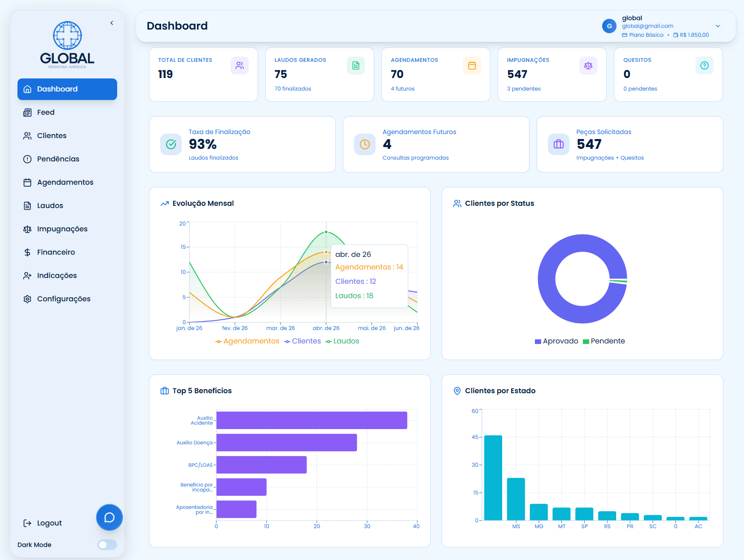This screenshot has width=744, height=560.
Task: Collapse the sidebar with the chevron
Action: (x=112, y=23)
